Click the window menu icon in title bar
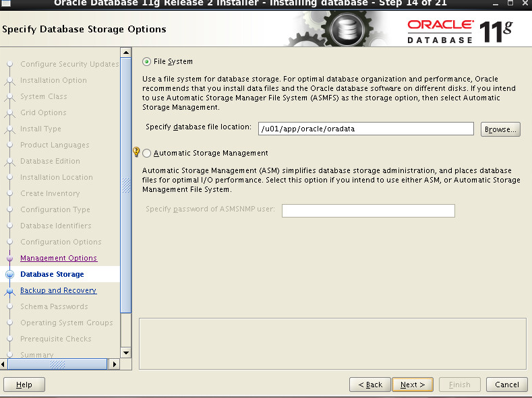 pyautogui.click(x=6, y=3)
